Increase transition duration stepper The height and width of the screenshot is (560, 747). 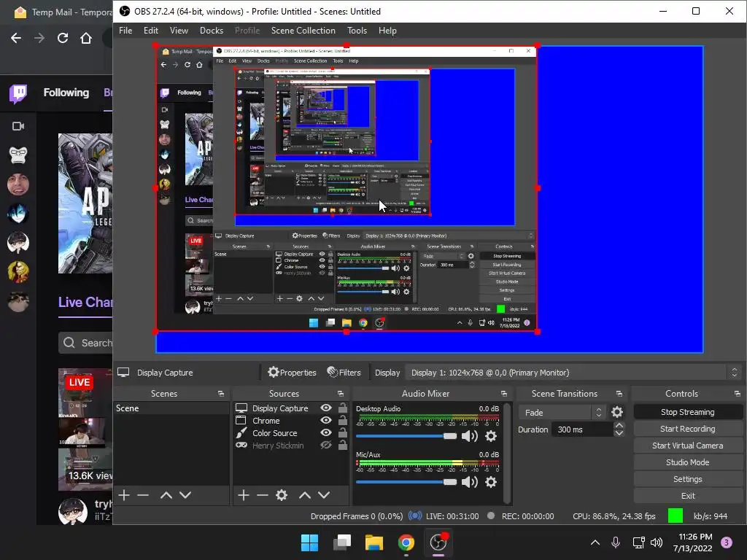pos(619,425)
